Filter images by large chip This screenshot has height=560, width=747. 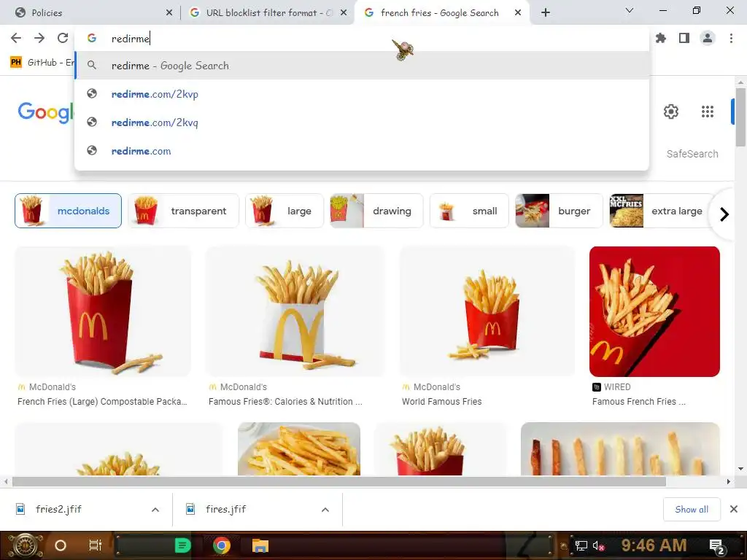click(x=285, y=211)
